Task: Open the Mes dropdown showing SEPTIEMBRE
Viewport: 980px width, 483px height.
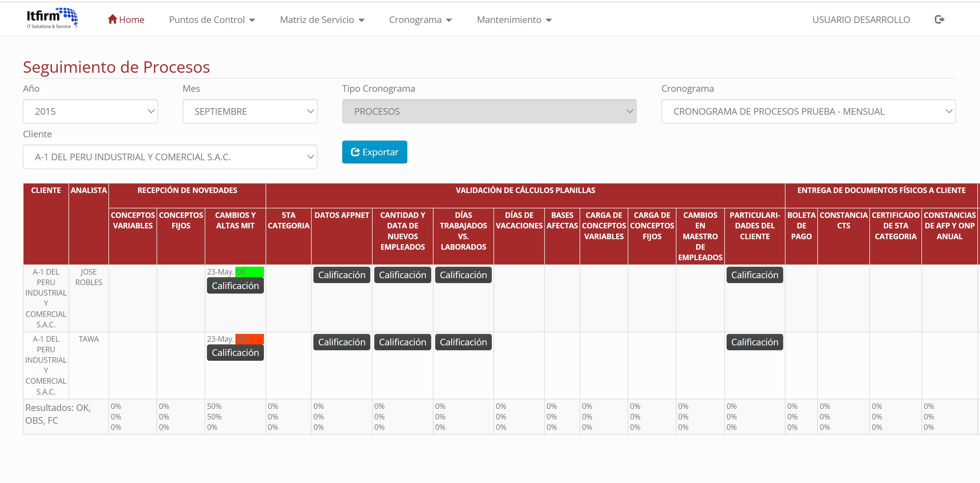Action: click(x=250, y=111)
